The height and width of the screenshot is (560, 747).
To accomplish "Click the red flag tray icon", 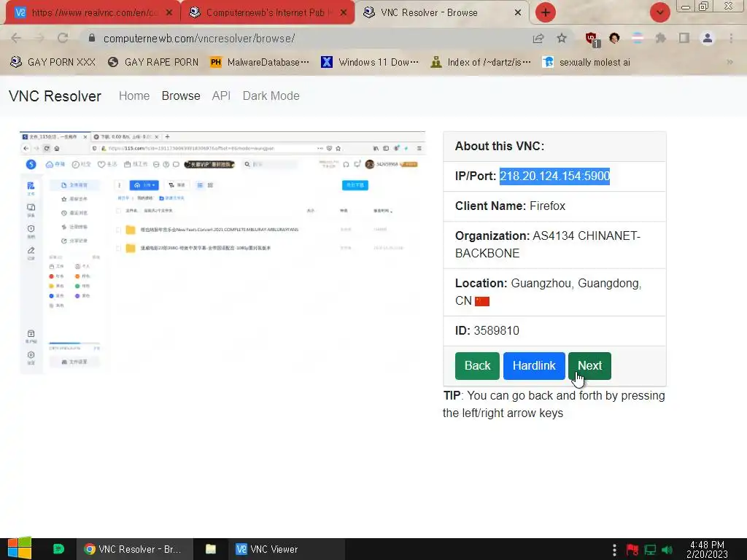I will [632, 550].
